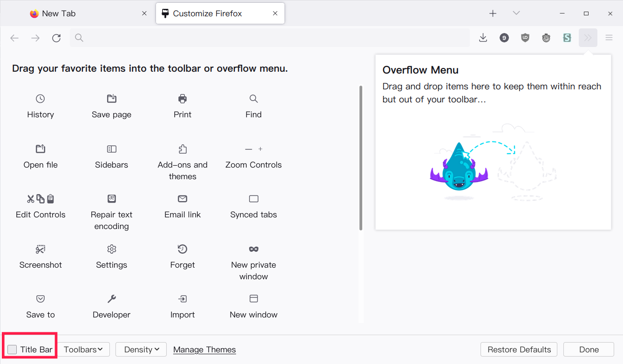The image size is (623, 364).
Task: Open the Downloads toolbar icon
Action: (483, 38)
